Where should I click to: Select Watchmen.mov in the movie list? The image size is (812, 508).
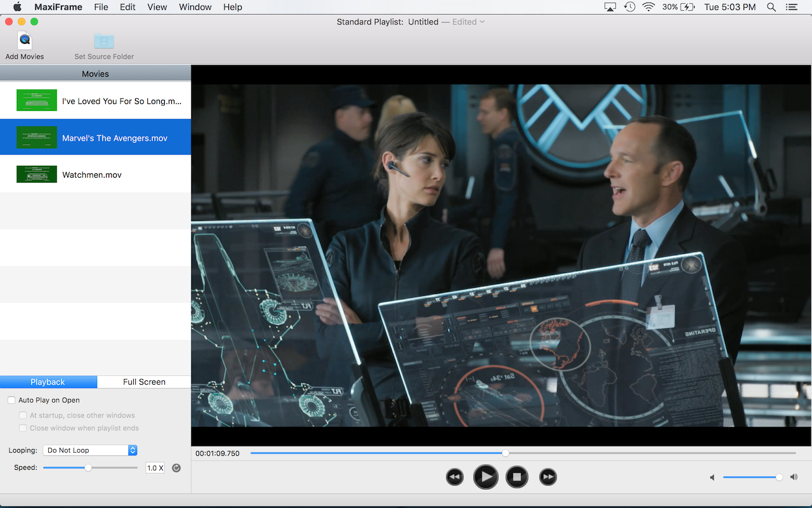click(95, 175)
